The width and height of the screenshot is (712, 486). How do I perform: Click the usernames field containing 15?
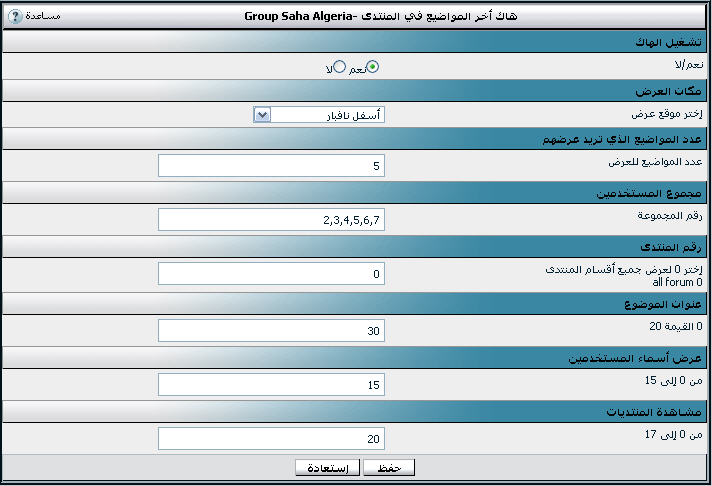[x=272, y=385]
